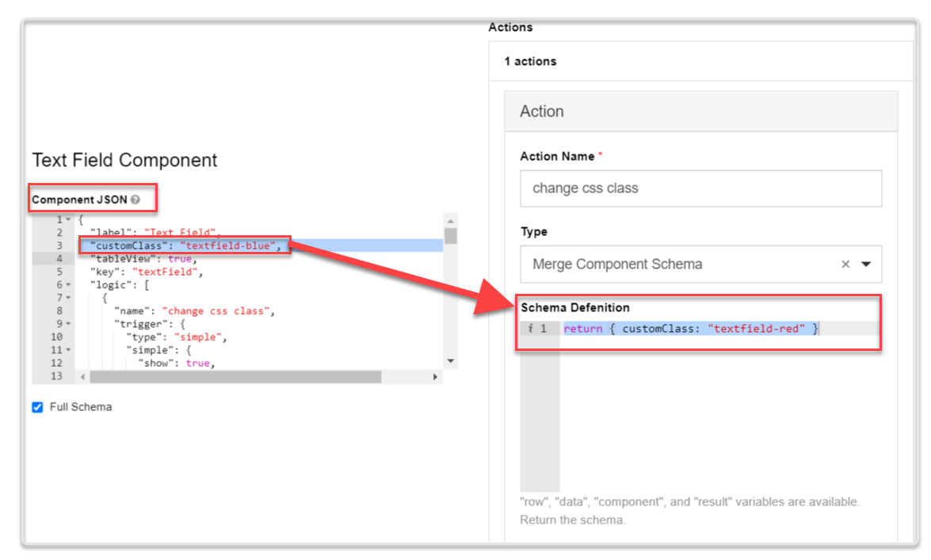Image resolution: width=931 pixels, height=560 pixels.
Task: Collapse the "simple" object fold on line 11
Action: (68, 350)
